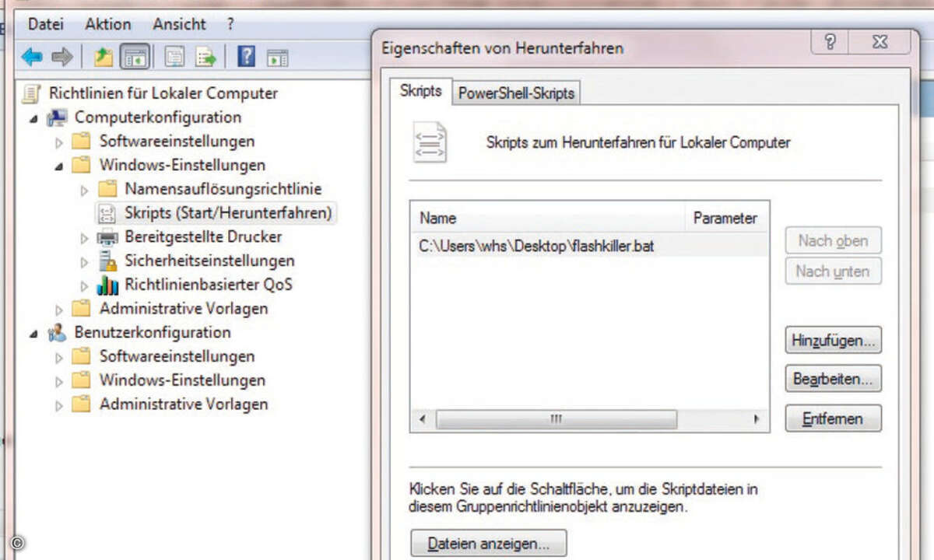Click the script list left scroll arrow

(423, 419)
